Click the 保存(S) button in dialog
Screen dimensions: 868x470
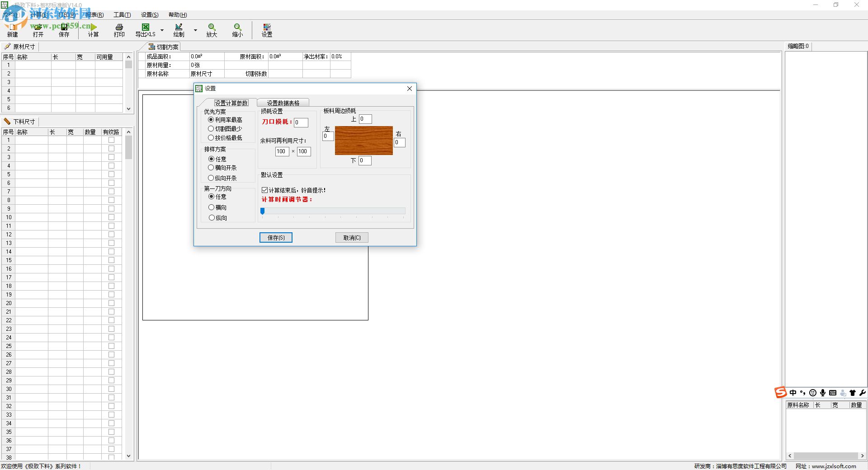click(276, 238)
